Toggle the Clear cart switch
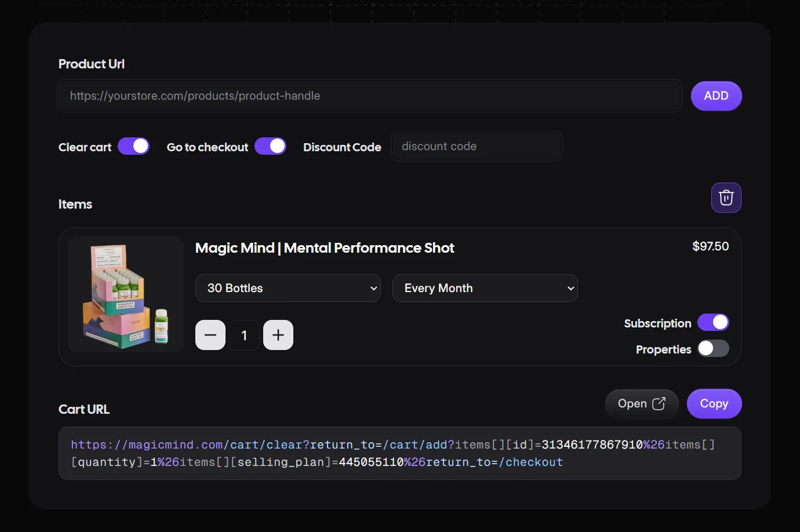The width and height of the screenshot is (800, 532). click(133, 146)
